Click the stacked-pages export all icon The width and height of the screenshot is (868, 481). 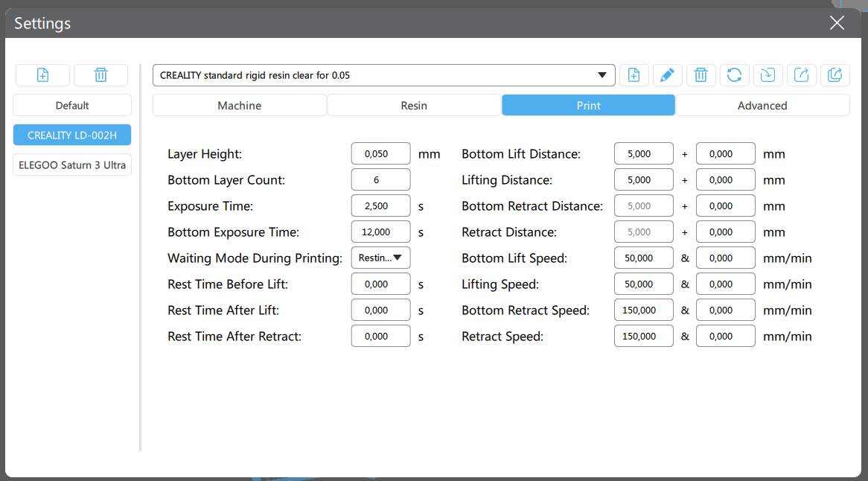coord(835,75)
